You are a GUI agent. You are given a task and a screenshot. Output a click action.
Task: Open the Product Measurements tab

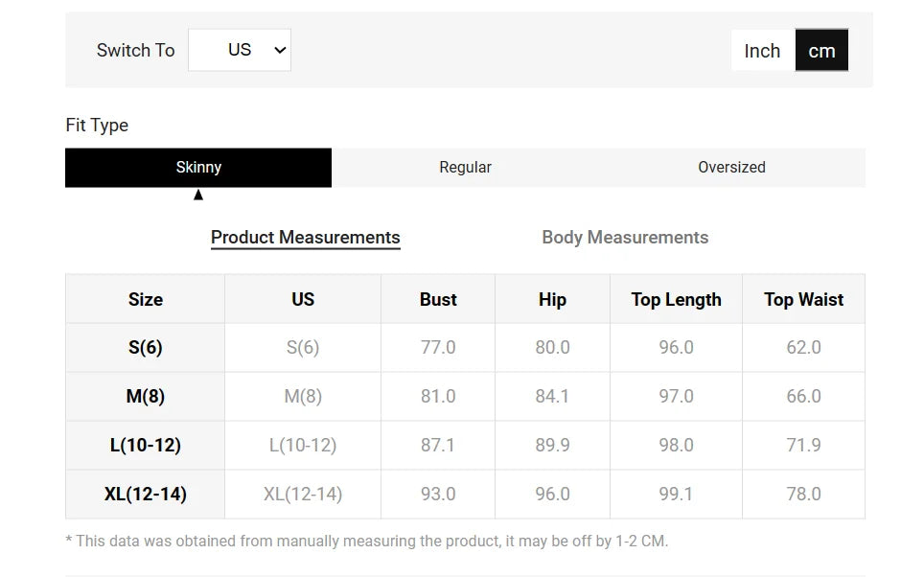pos(305,238)
